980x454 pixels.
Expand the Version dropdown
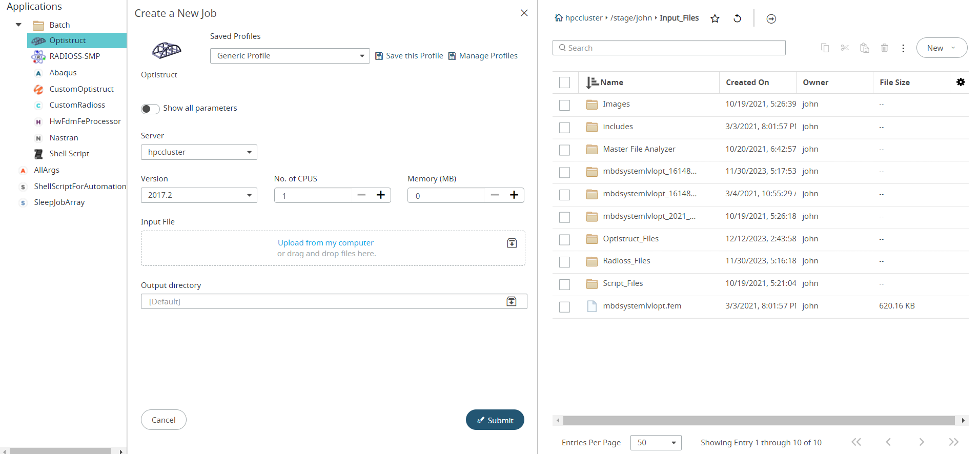point(199,195)
